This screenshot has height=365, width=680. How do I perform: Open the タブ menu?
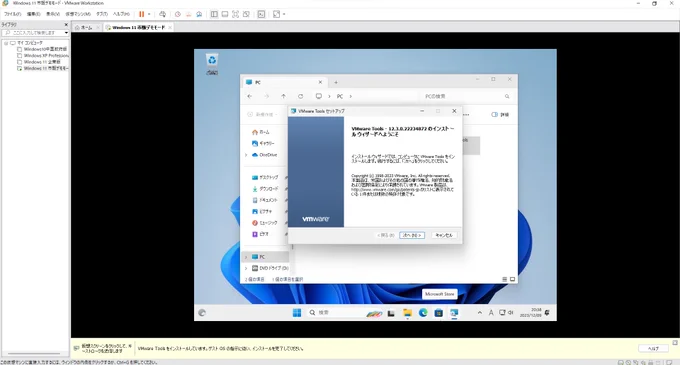(x=102, y=14)
